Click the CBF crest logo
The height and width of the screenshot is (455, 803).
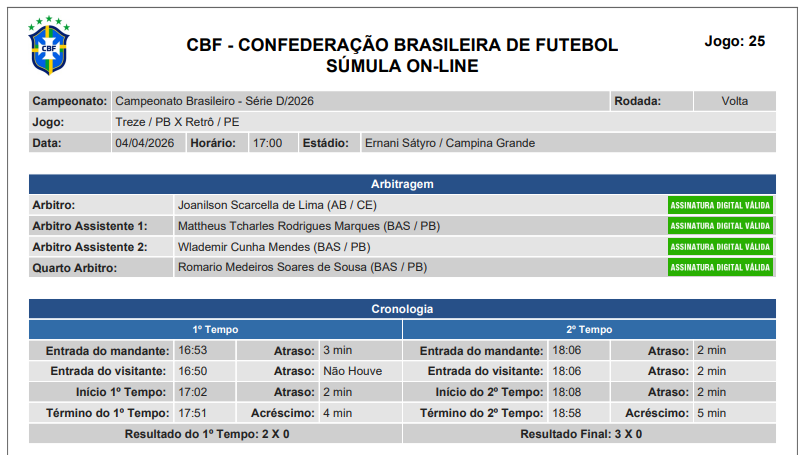point(48,46)
